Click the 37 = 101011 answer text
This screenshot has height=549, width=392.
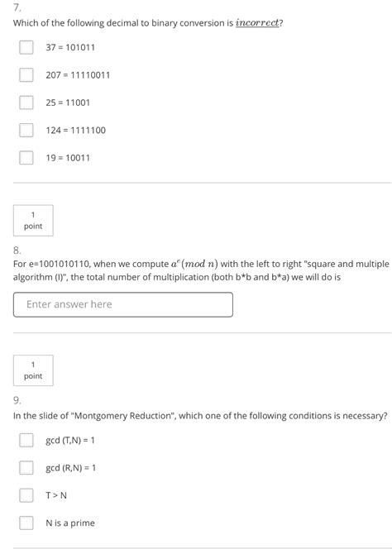pyautogui.click(x=70, y=47)
